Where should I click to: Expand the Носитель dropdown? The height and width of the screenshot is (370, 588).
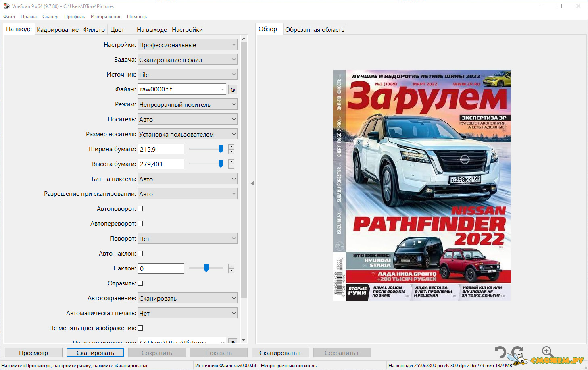pos(188,119)
